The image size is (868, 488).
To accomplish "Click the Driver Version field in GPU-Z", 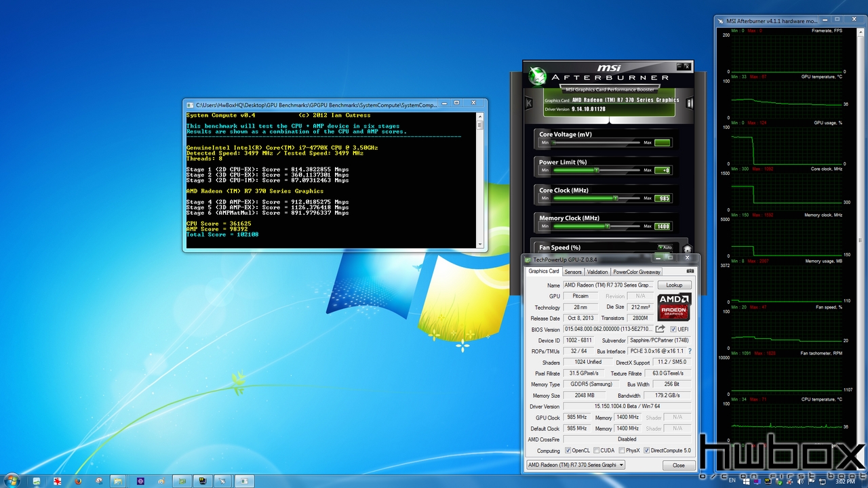I will [627, 406].
